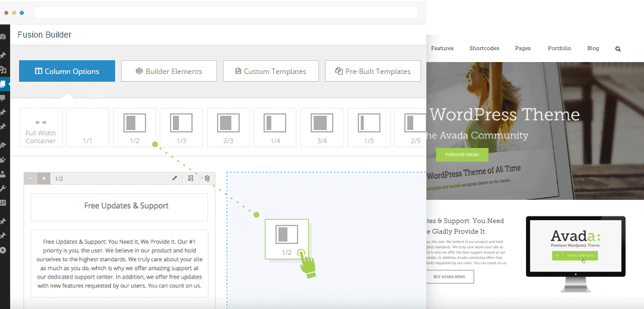
Task: Open the Pre-Built Templates tab
Action: (373, 71)
